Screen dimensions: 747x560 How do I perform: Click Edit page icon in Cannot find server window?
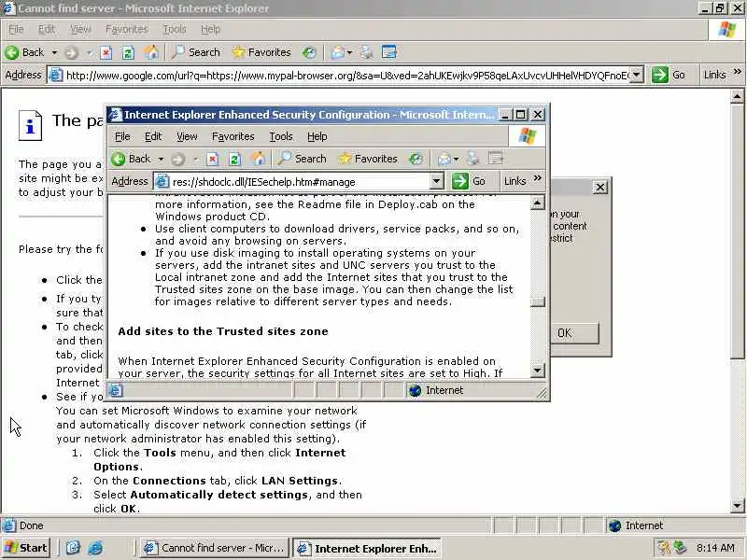pyautogui.click(x=389, y=52)
